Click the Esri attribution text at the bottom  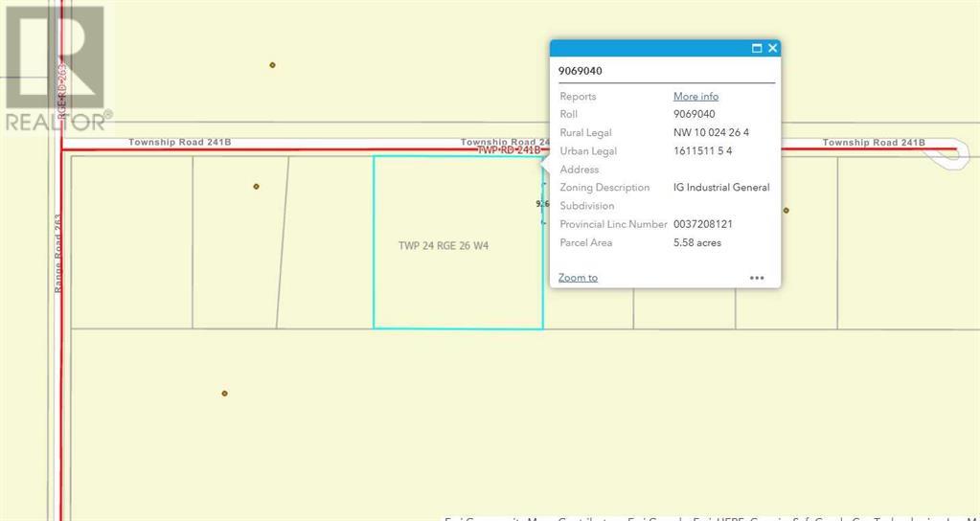click(709, 517)
